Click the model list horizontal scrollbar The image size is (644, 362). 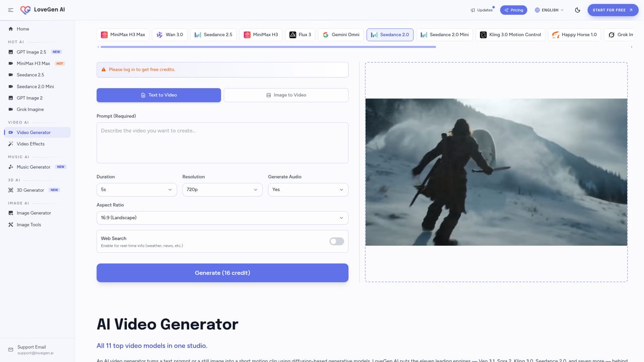tap(268, 47)
